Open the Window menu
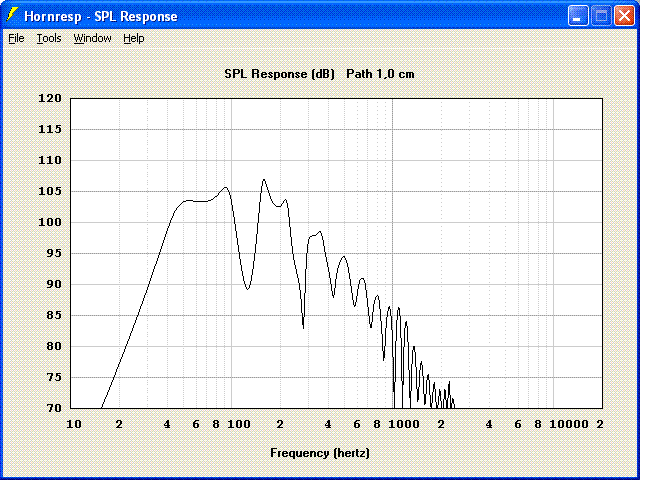Viewport: 648px width, 486px height. click(x=93, y=38)
